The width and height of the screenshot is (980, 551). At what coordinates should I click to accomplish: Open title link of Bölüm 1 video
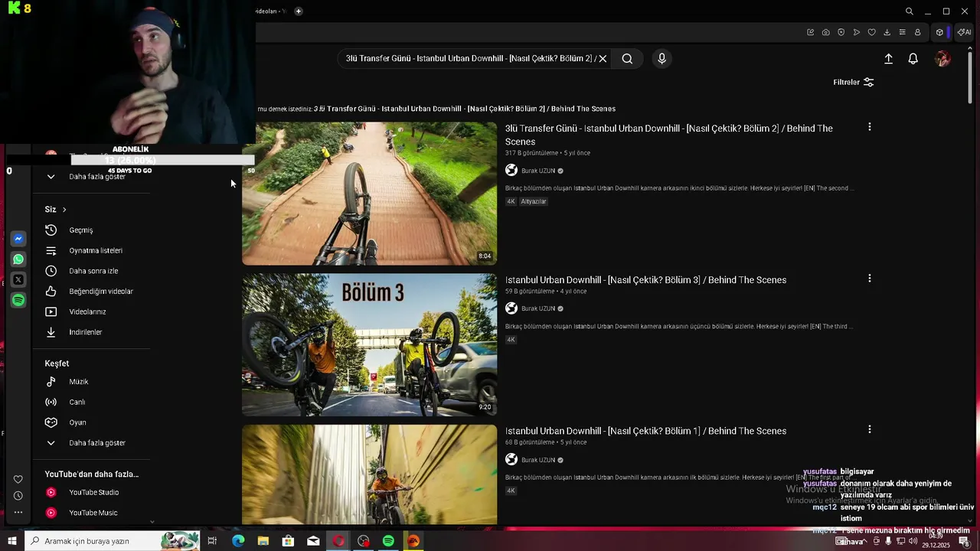(x=645, y=431)
